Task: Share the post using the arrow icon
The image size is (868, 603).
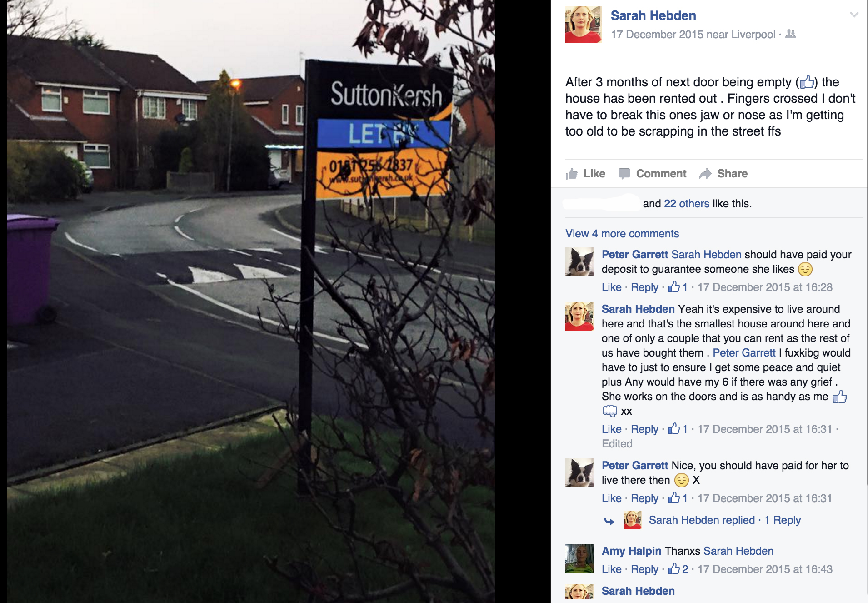Action: (705, 174)
